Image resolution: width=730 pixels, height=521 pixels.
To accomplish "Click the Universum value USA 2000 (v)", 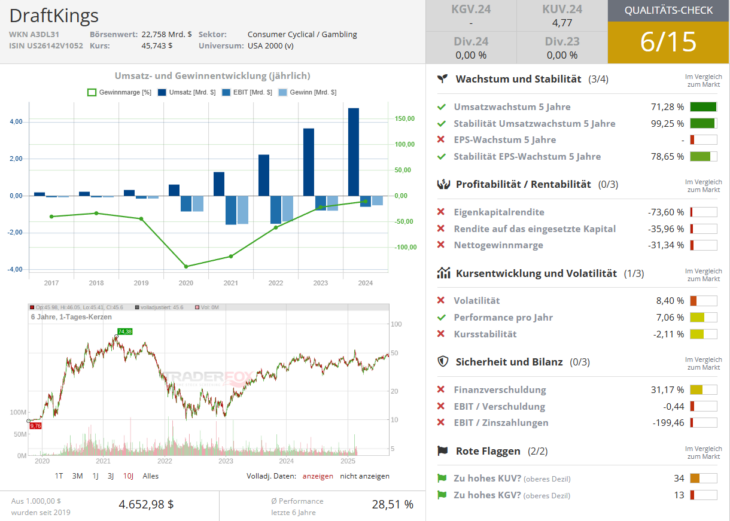I will (x=270, y=46).
